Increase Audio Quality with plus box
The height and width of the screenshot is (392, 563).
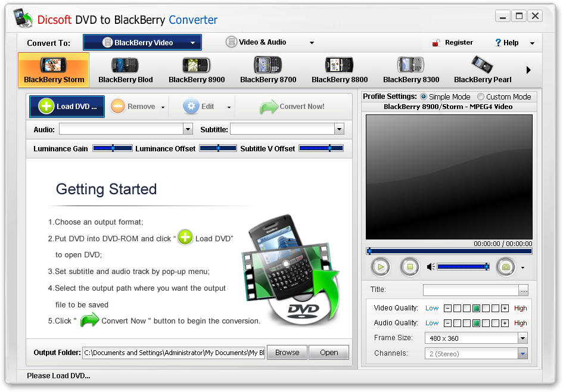505,323
